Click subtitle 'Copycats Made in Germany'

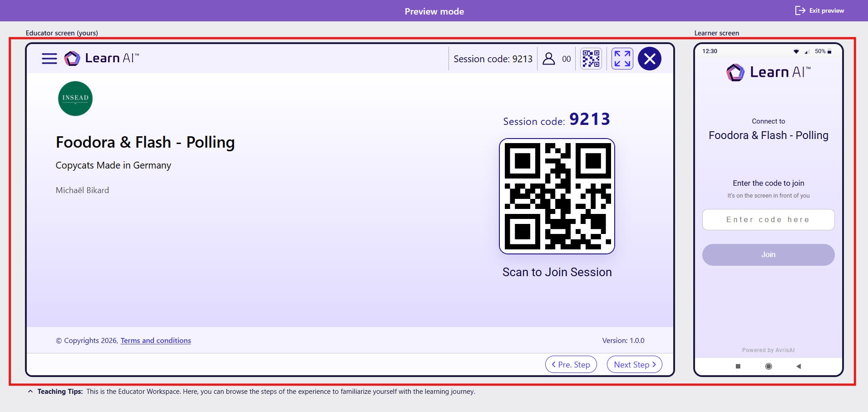113,165
